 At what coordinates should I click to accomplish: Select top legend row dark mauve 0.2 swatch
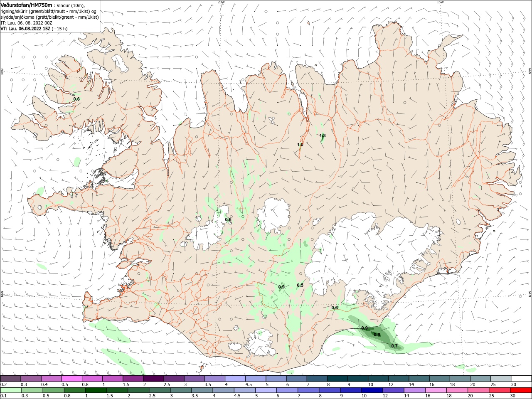[10, 378]
